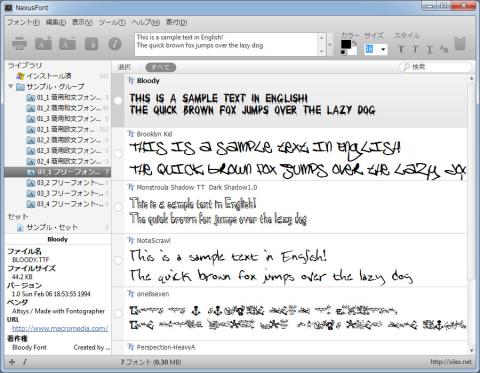Open the フォント(F) menu
Screen dimensions: 480x373
click(23, 22)
